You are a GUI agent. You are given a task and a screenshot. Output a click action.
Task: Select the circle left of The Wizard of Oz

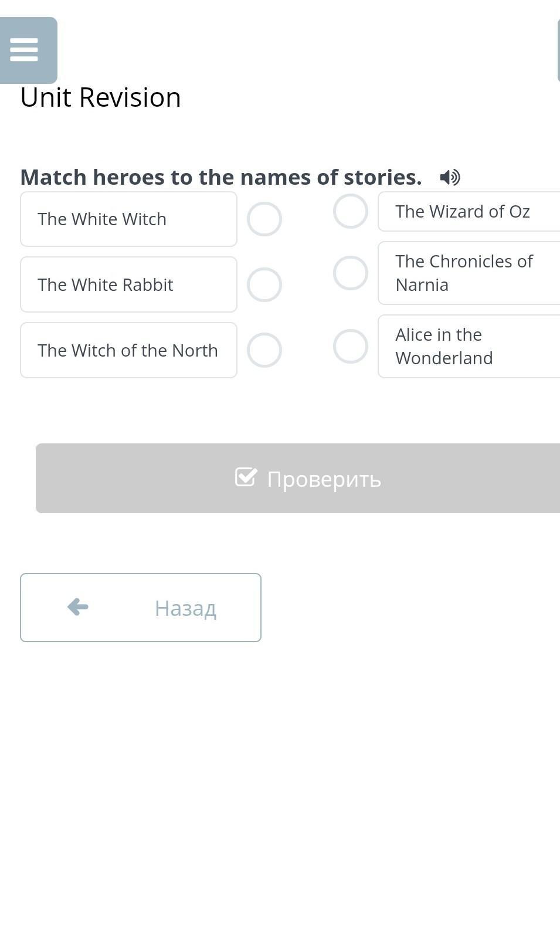tap(351, 211)
